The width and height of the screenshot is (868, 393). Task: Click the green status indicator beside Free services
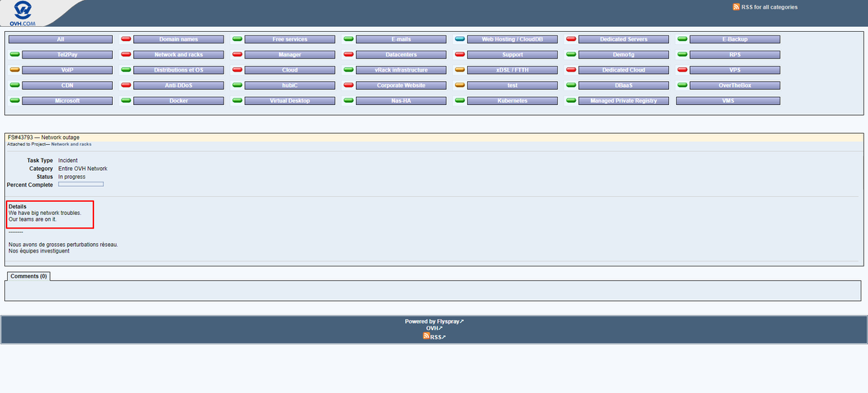click(x=237, y=39)
